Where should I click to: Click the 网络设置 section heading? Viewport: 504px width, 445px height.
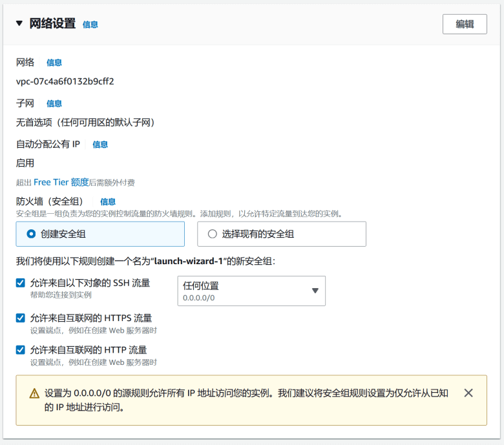(x=52, y=24)
